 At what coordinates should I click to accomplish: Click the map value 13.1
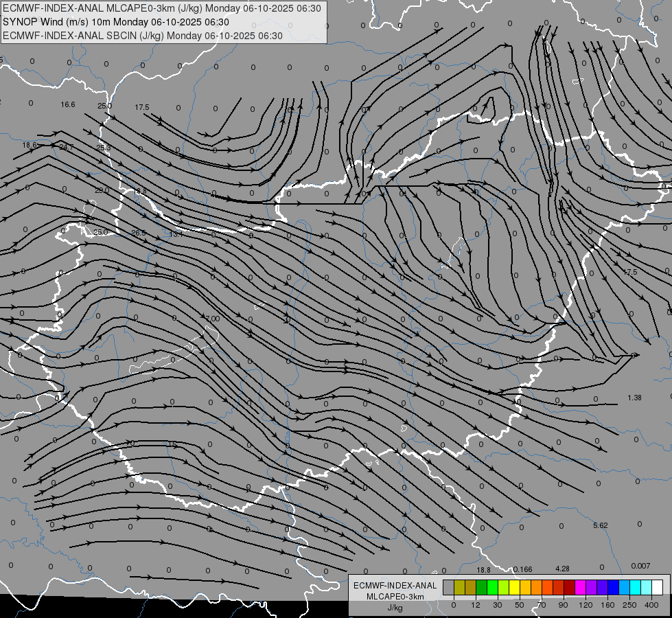pyautogui.click(x=176, y=235)
